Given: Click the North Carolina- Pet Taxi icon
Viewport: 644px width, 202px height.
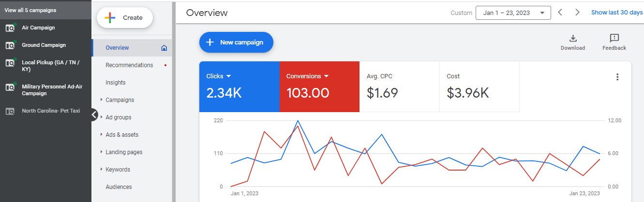Looking at the screenshot, I should 10,111.
